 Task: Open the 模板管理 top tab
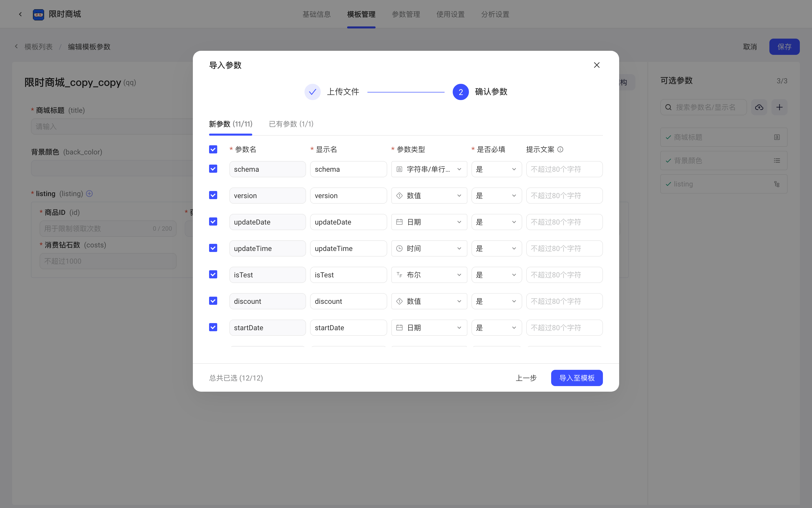361,14
